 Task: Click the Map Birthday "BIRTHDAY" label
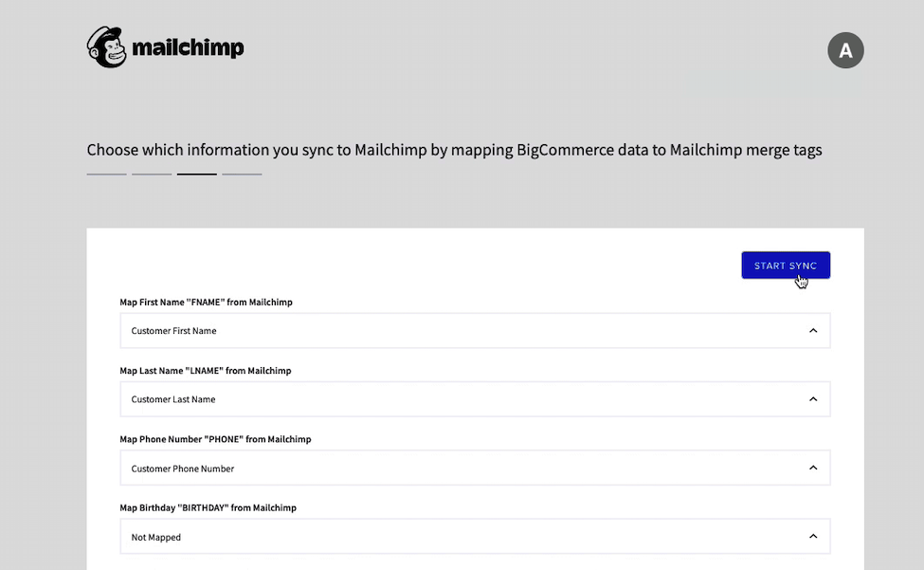pyautogui.click(x=208, y=507)
